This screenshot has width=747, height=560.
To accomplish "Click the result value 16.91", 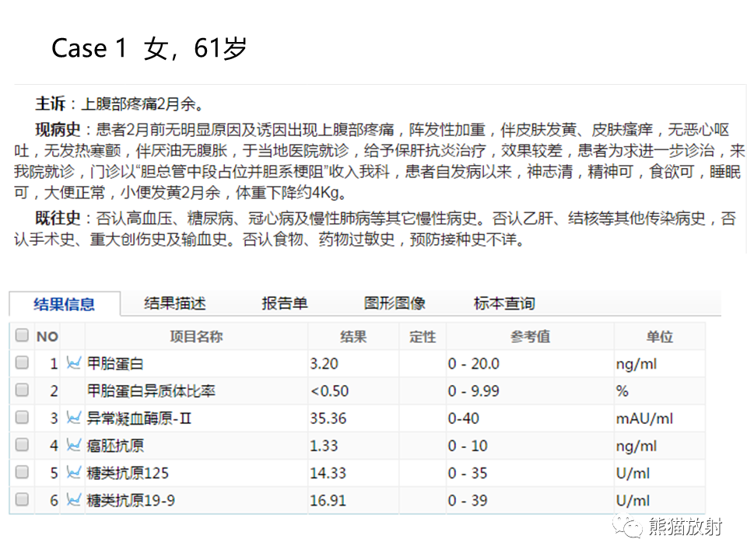I will [328, 500].
